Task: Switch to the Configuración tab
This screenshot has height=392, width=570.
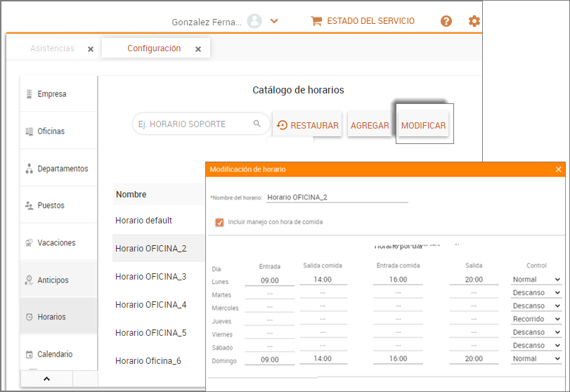Action: point(153,48)
